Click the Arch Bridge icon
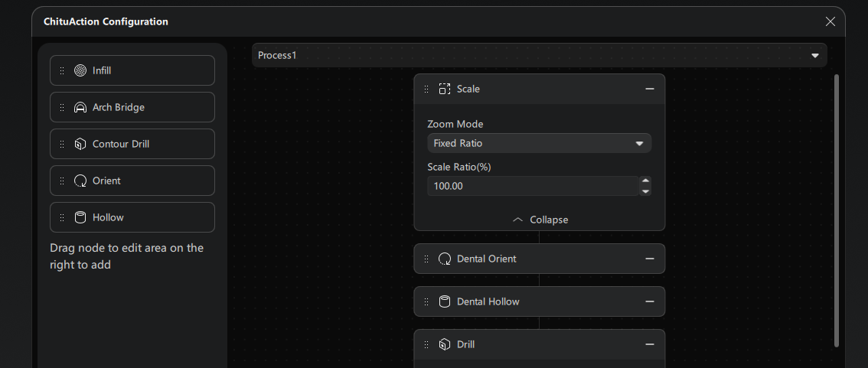This screenshot has height=368, width=868. click(80, 107)
